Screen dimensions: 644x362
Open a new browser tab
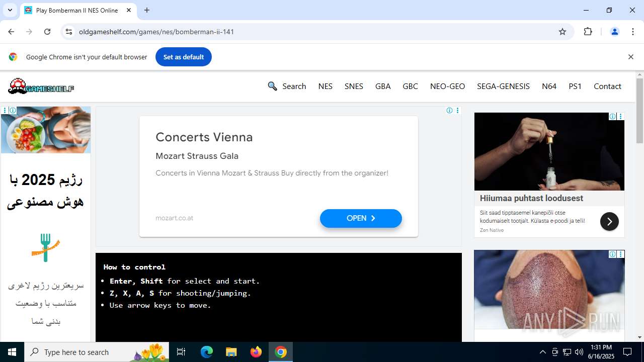tap(146, 10)
